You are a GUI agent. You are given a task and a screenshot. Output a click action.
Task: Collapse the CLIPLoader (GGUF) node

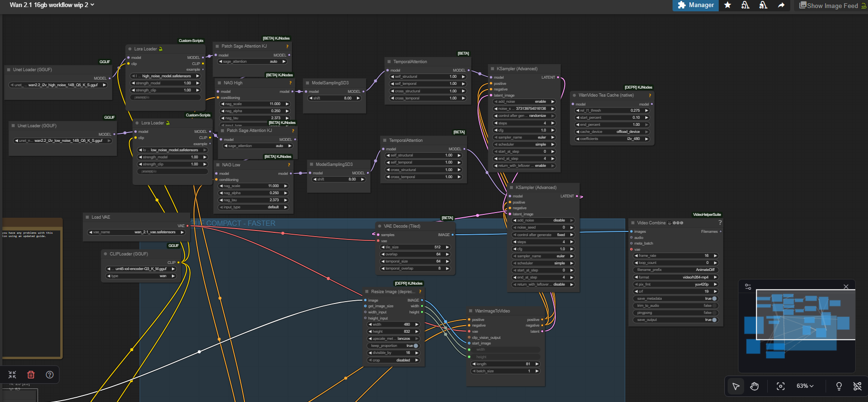click(x=105, y=254)
